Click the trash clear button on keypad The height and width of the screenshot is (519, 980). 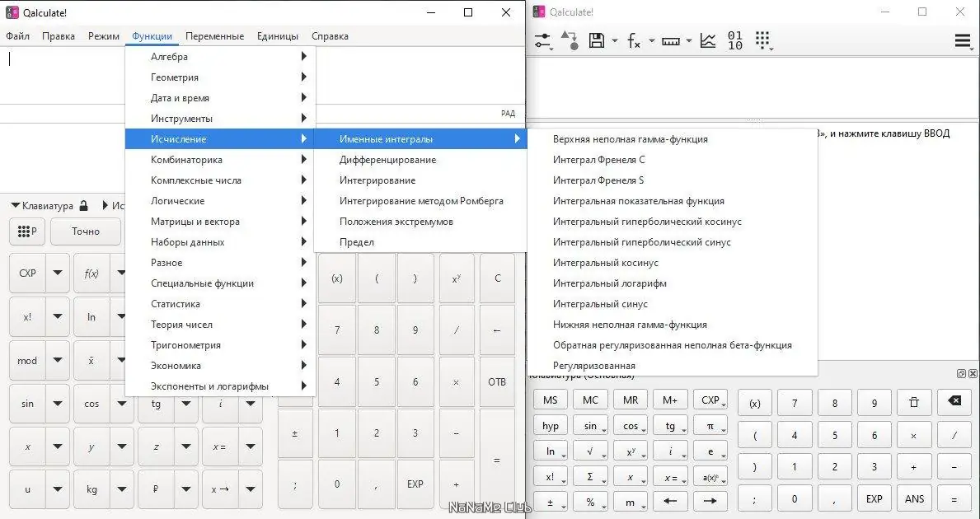(x=914, y=403)
